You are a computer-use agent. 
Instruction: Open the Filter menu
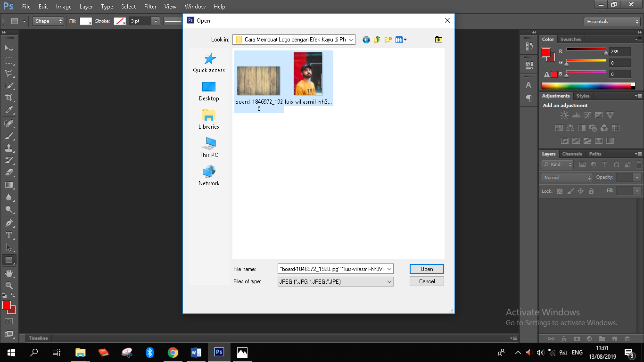pos(150,7)
